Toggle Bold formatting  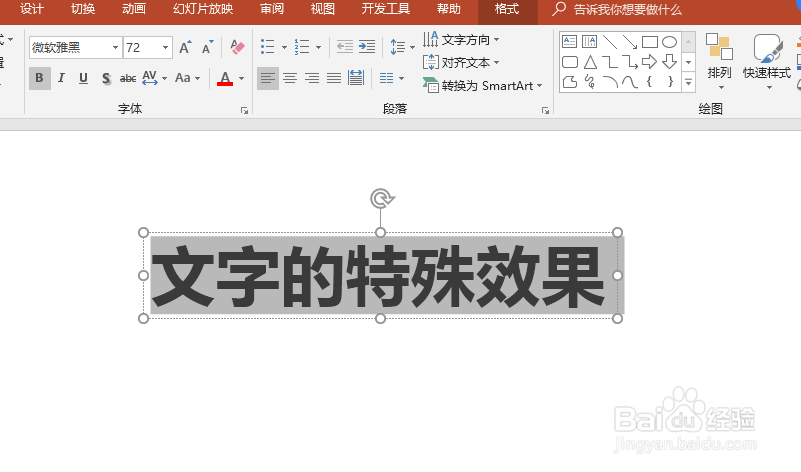click(x=39, y=78)
